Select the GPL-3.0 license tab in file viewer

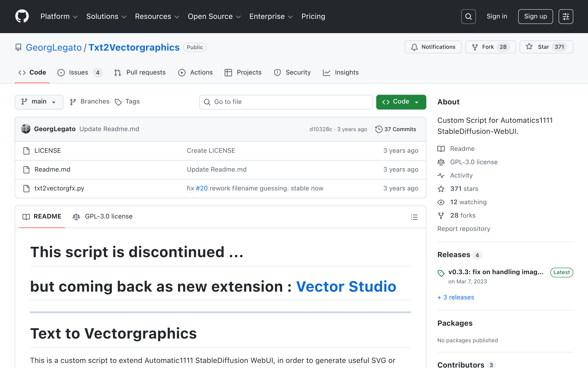point(102,217)
